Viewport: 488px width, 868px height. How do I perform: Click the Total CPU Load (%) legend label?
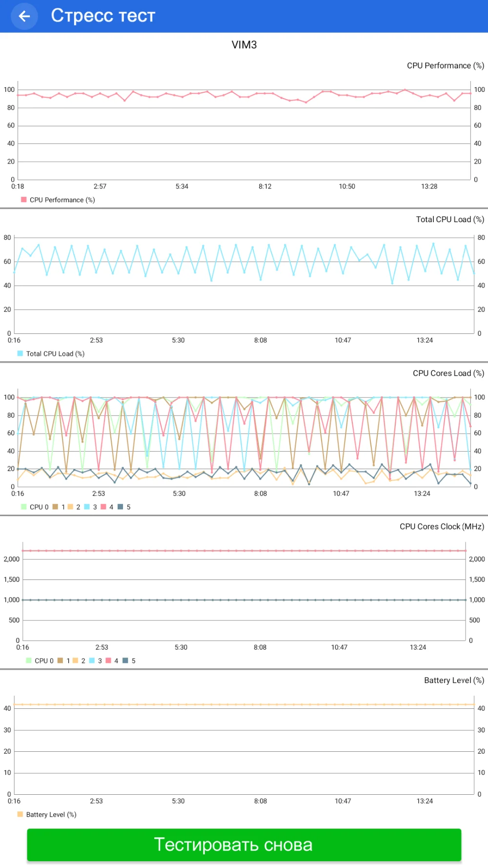[55, 354]
